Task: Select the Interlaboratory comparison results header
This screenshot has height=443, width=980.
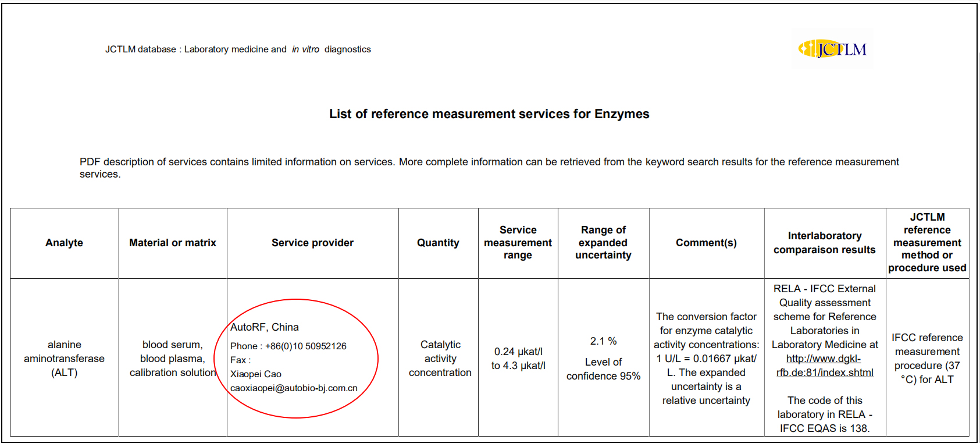Action: [x=824, y=243]
